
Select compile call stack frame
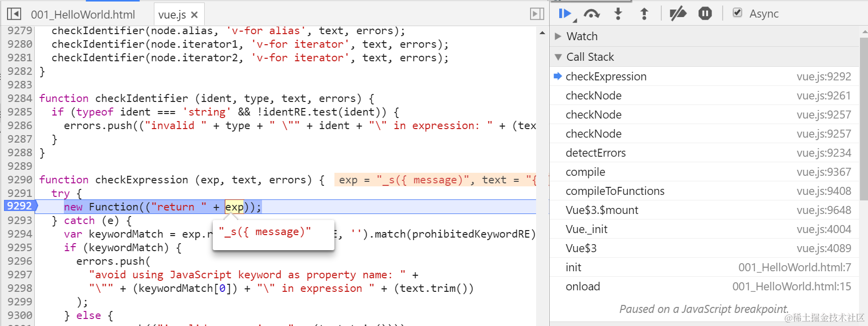pyautogui.click(x=704, y=172)
